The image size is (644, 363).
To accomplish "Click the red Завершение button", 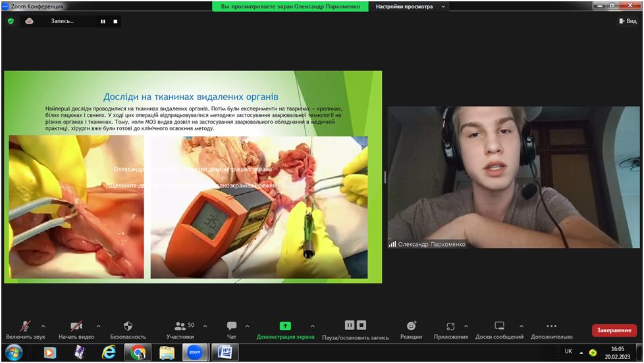I will pos(614,330).
